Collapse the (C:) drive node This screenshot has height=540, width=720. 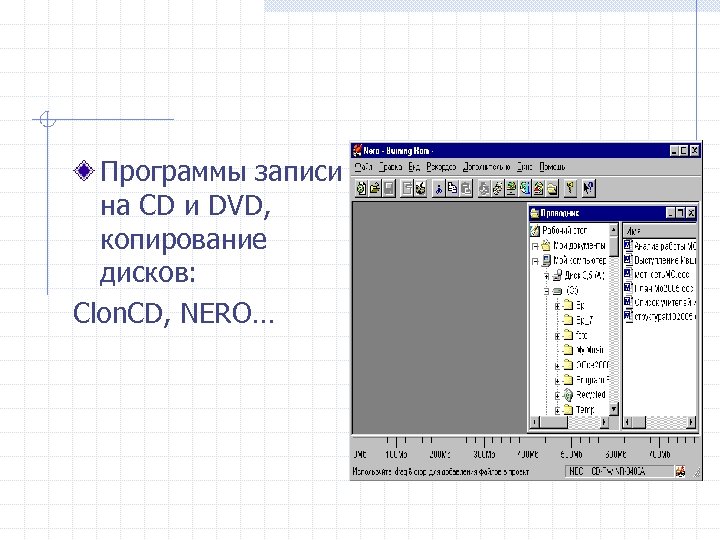coord(546,291)
